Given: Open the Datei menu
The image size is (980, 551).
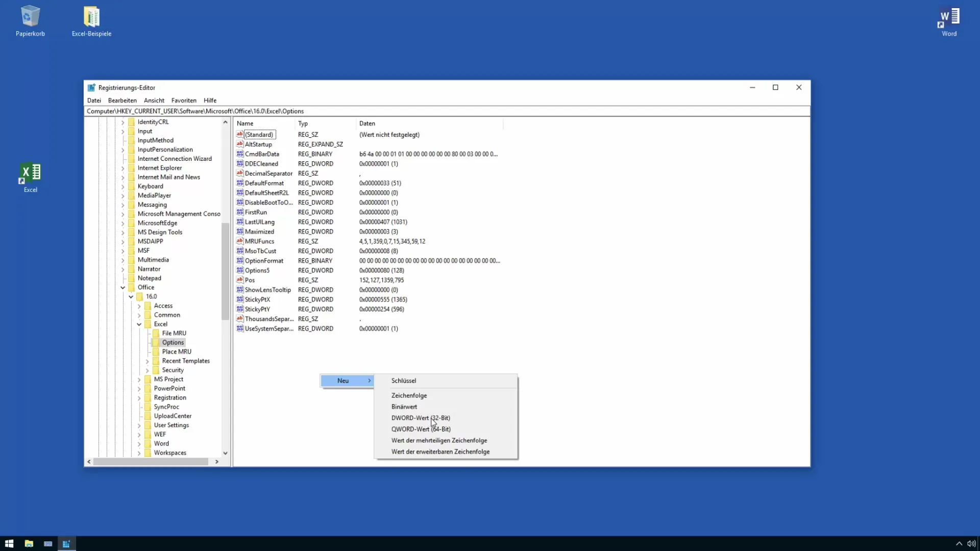Looking at the screenshot, I should point(94,101).
